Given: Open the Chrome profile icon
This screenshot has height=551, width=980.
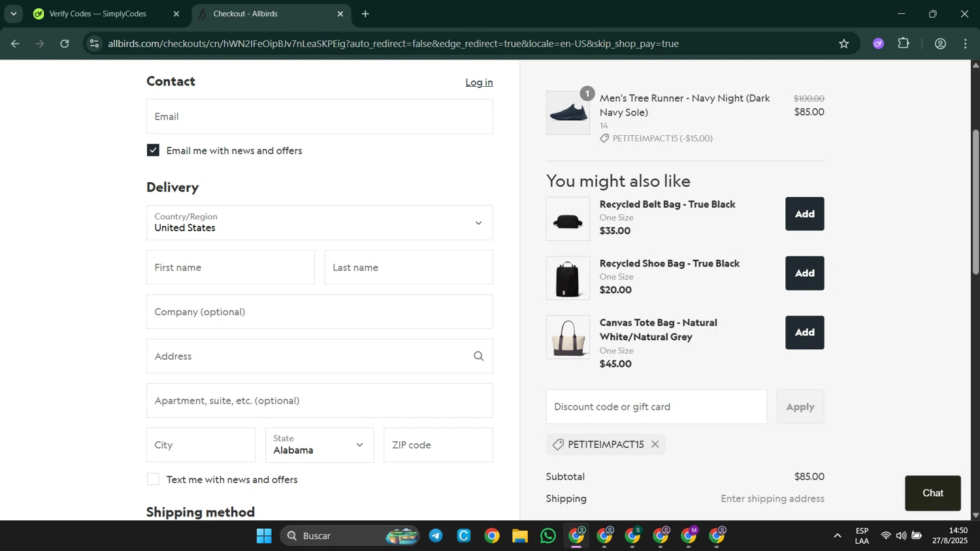Looking at the screenshot, I should [940, 44].
